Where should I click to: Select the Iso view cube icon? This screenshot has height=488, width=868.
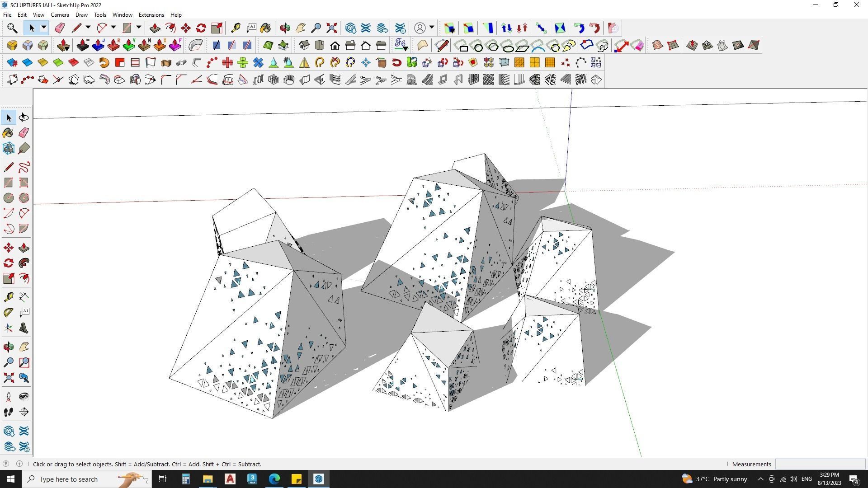point(304,45)
